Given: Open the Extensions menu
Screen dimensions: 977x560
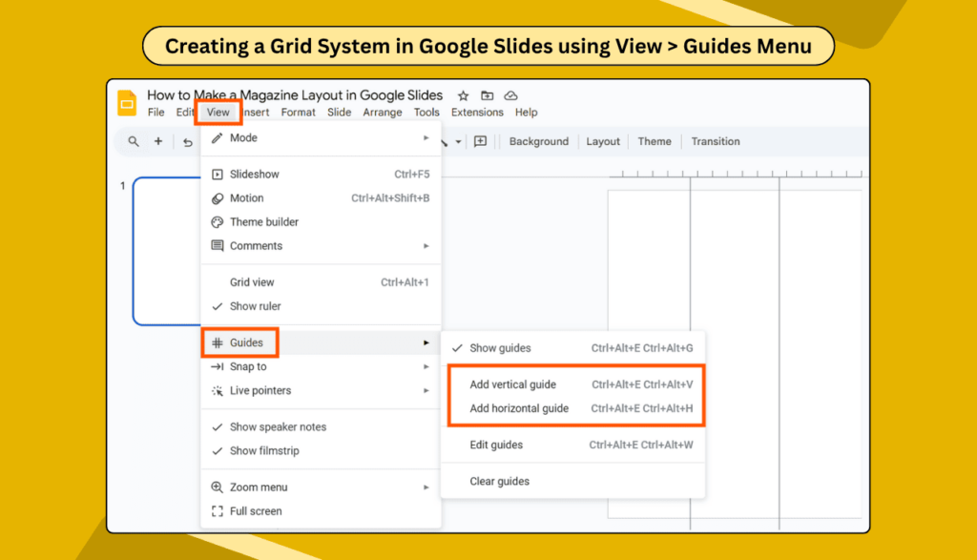Looking at the screenshot, I should click(476, 112).
